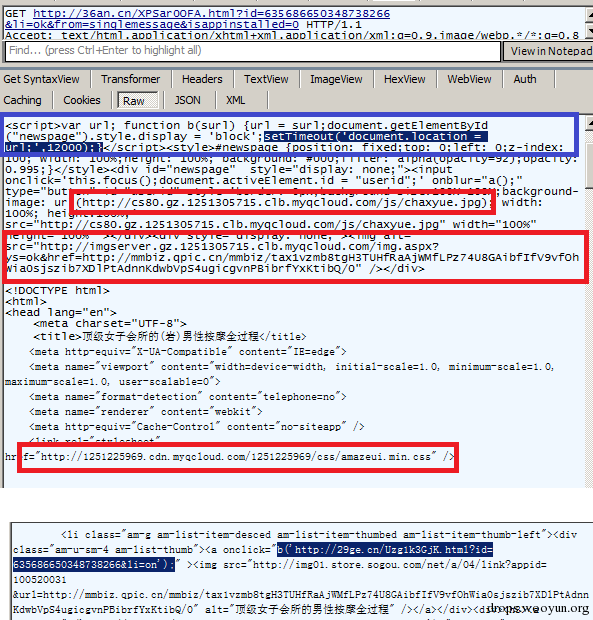Image resolution: width=593 pixels, height=620 pixels.
Task: Open the HexView tab
Action: pyautogui.click(x=404, y=79)
